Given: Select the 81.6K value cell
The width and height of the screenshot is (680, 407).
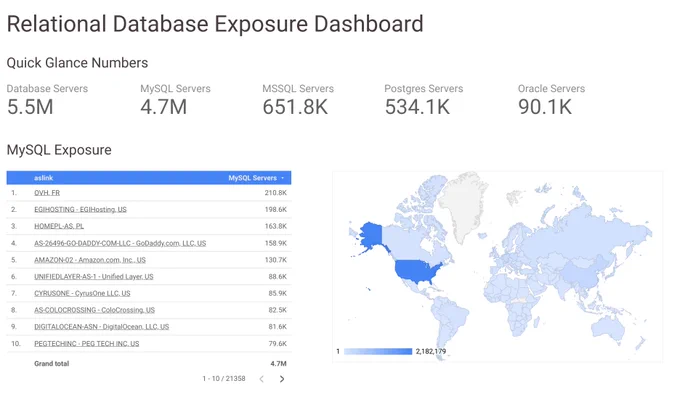Looking at the screenshot, I should click(278, 327).
